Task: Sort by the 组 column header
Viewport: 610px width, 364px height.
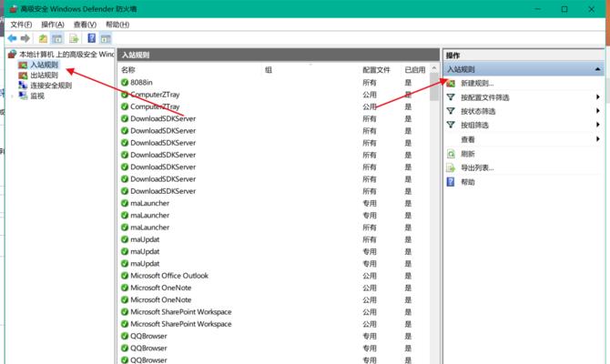Action: [x=269, y=70]
